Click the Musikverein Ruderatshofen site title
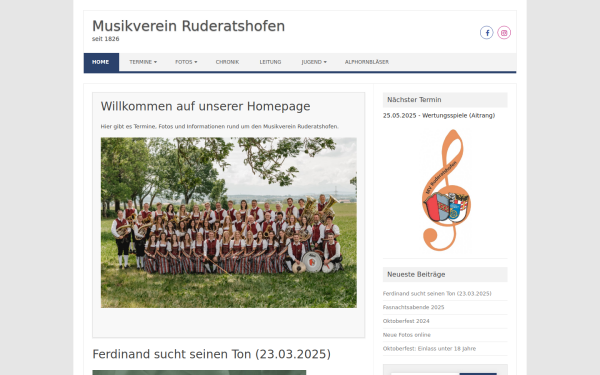The image size is (600, 375). click(x=188, y=26)
